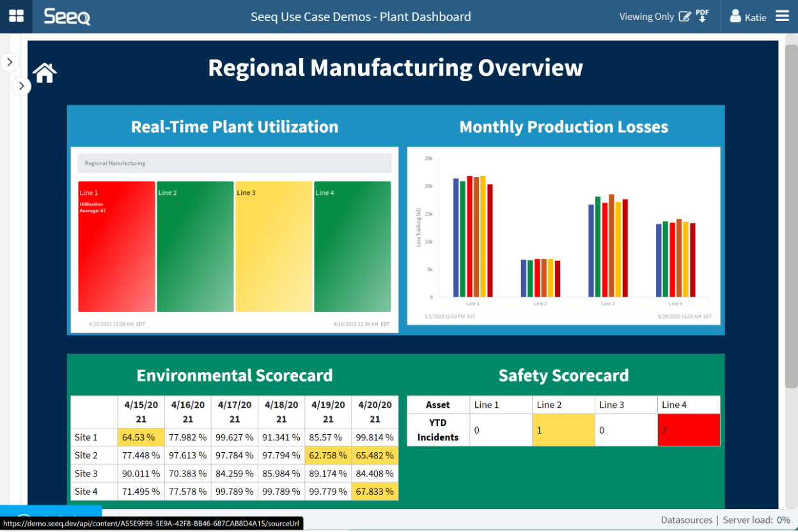Click Katie's user profile icon

pyautogui.click(x=735, y=17)
